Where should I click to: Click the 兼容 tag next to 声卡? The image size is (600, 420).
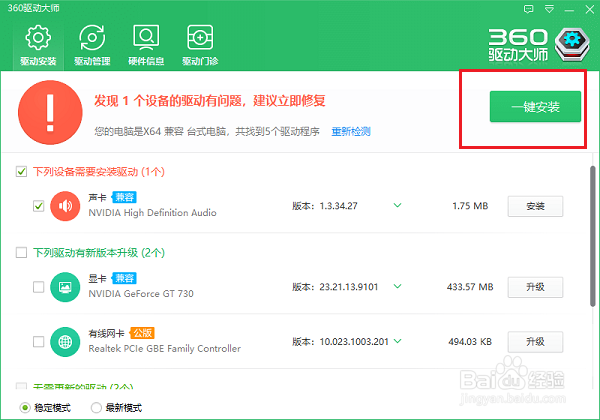click(124, 197)
